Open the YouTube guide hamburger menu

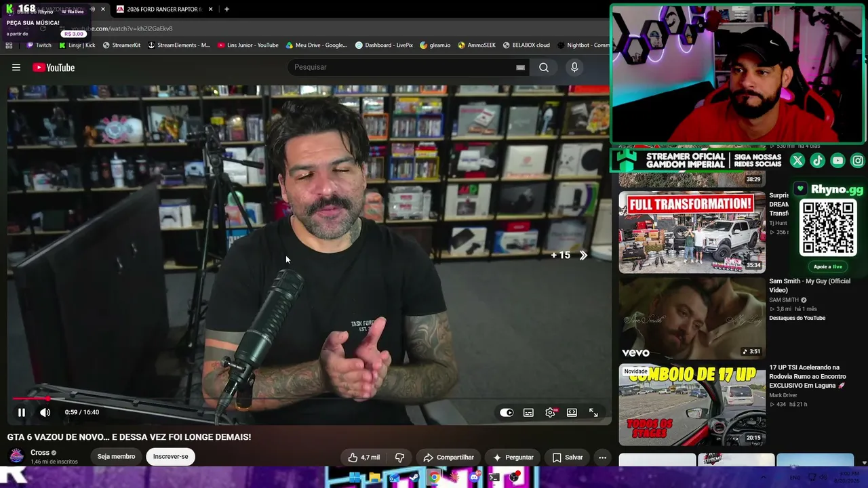(x=16, y=67)
